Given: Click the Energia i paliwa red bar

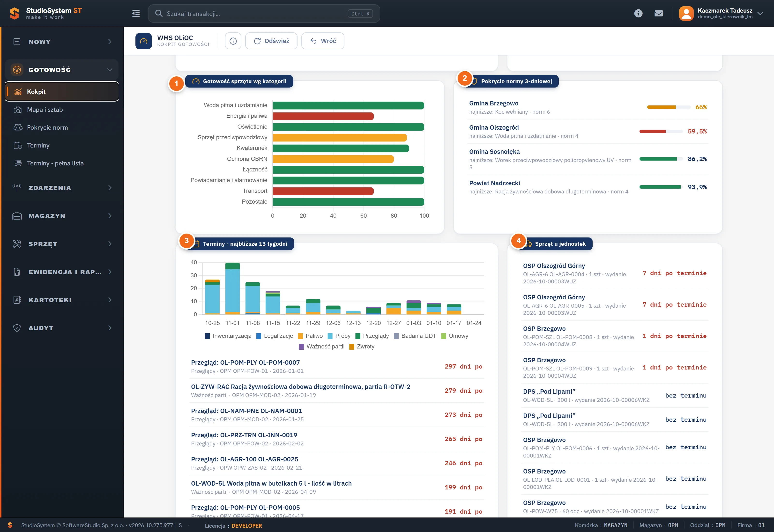Looking at the screenshot, I should coord(323,116).
